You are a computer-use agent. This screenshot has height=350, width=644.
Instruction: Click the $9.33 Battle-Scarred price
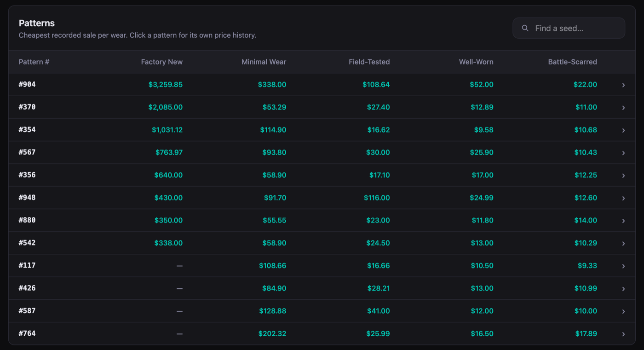click(x=587, y=266)
